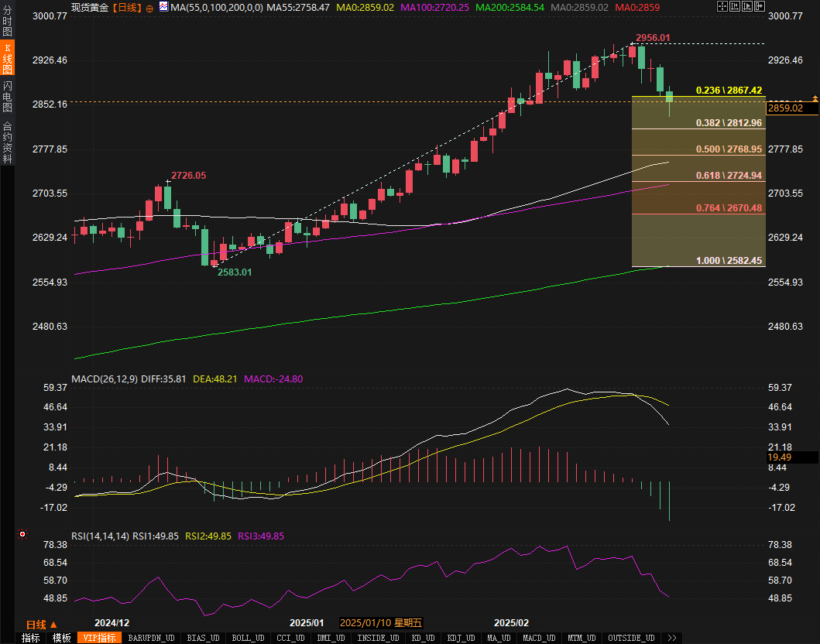
Task: Apply the CCI_UD indicator
Action: click(x=290, y=638)
